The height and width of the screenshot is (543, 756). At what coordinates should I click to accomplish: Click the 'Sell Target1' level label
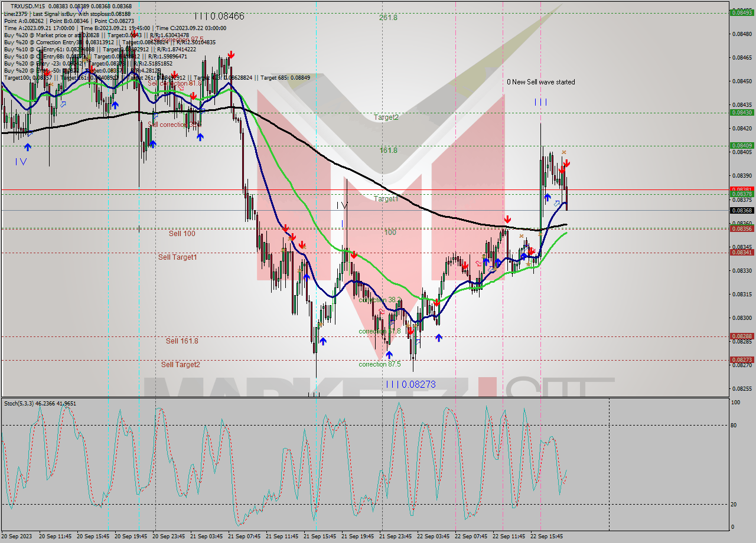(177, 257)
